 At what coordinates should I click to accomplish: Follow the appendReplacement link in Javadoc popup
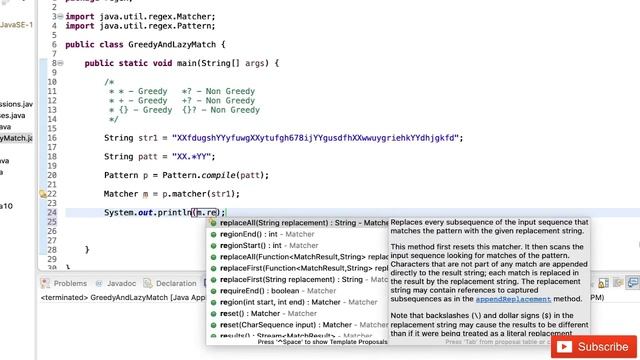(x=513, y=299)
